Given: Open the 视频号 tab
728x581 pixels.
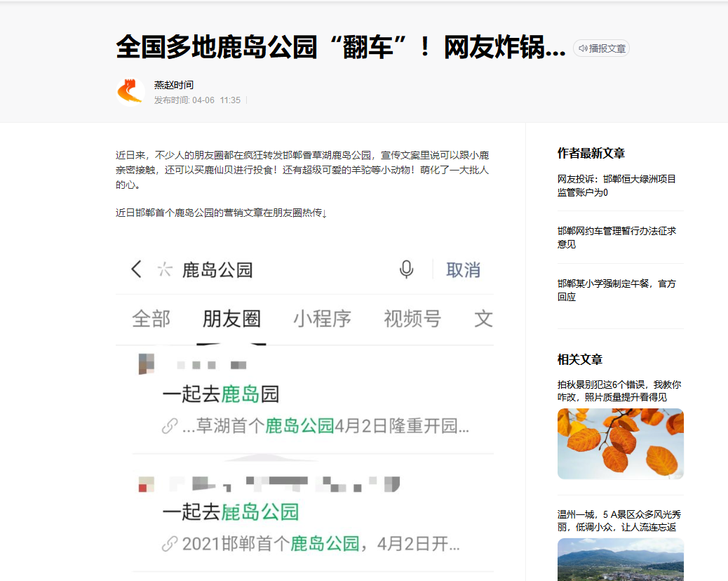Looking at the screenshot, I should click(412, 319).
